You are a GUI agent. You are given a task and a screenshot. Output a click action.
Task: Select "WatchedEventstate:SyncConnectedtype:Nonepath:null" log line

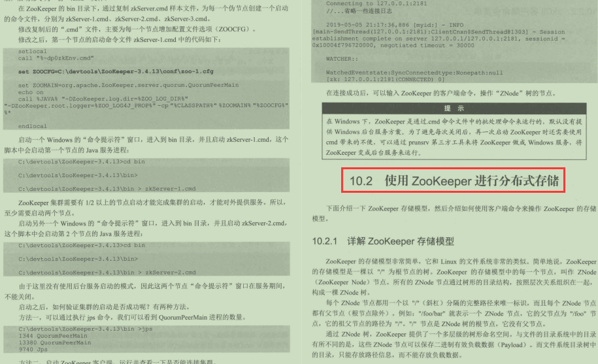tap(414, 73)
